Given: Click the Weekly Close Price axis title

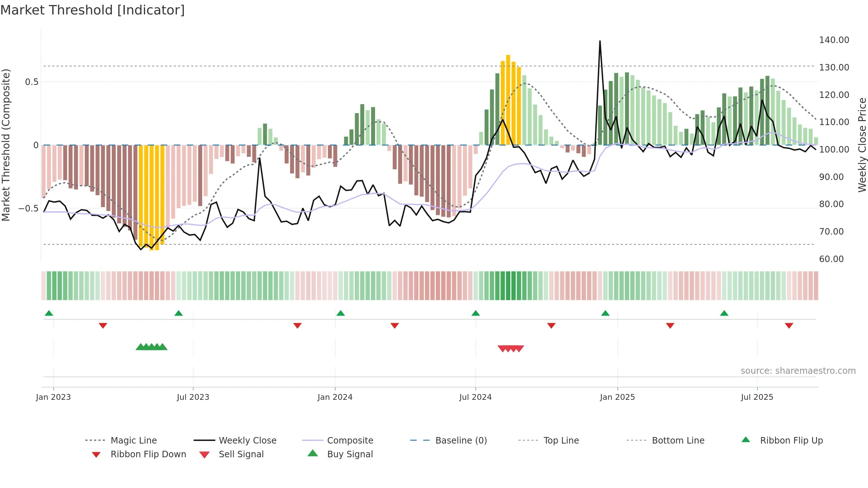Looking at the screenshot, I should point(862,145).
